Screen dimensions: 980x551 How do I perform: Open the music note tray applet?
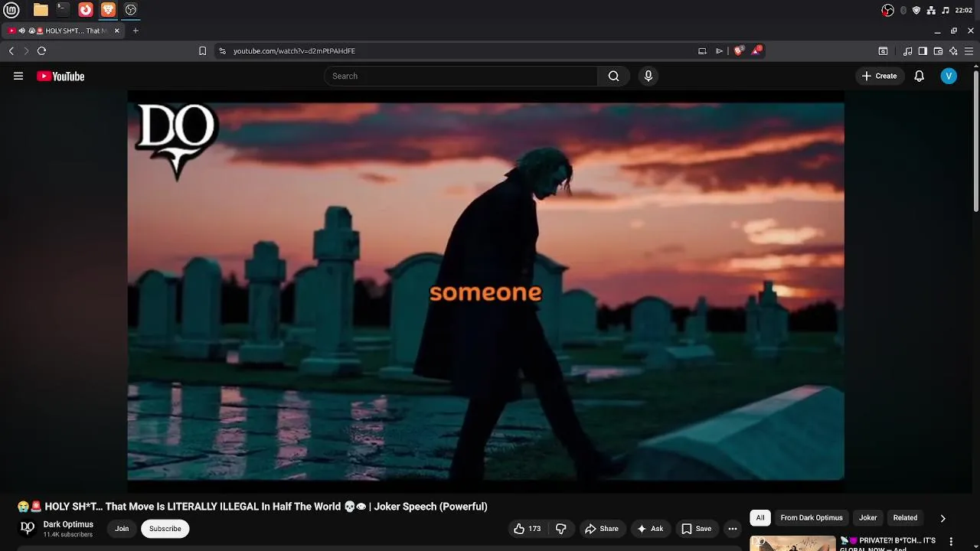(x=946, y=10)
